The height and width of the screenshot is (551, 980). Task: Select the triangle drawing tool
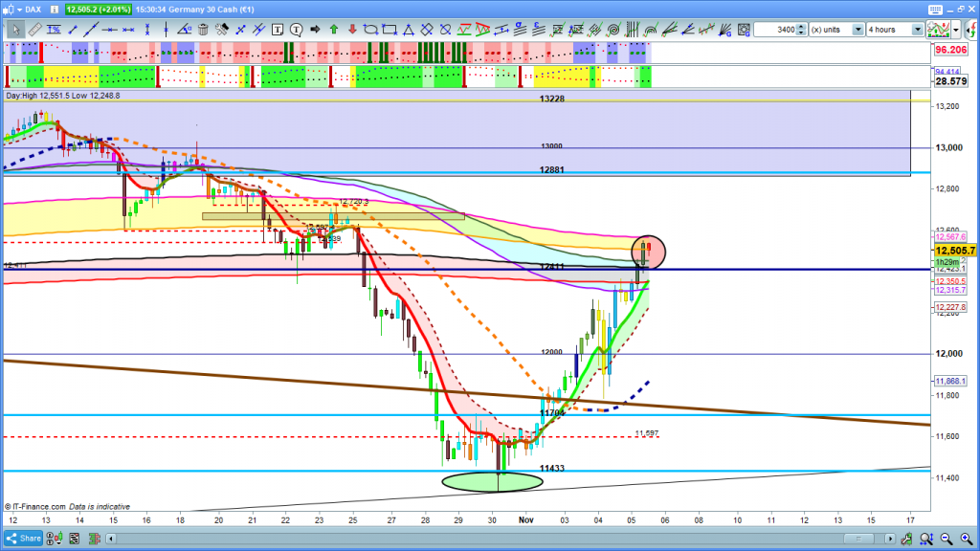point(406,30)
